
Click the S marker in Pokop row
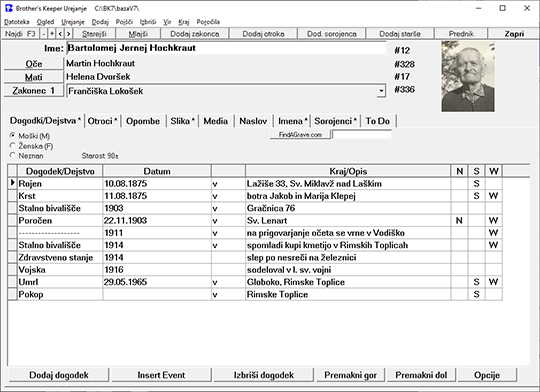[x=476, y=295]
